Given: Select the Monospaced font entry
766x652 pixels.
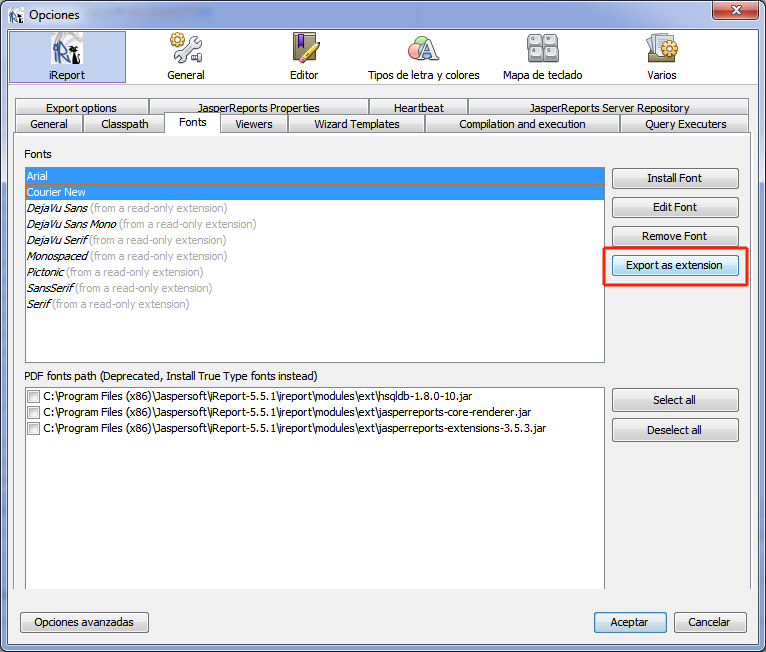Looking at the screenshot, I should (315, 256).
